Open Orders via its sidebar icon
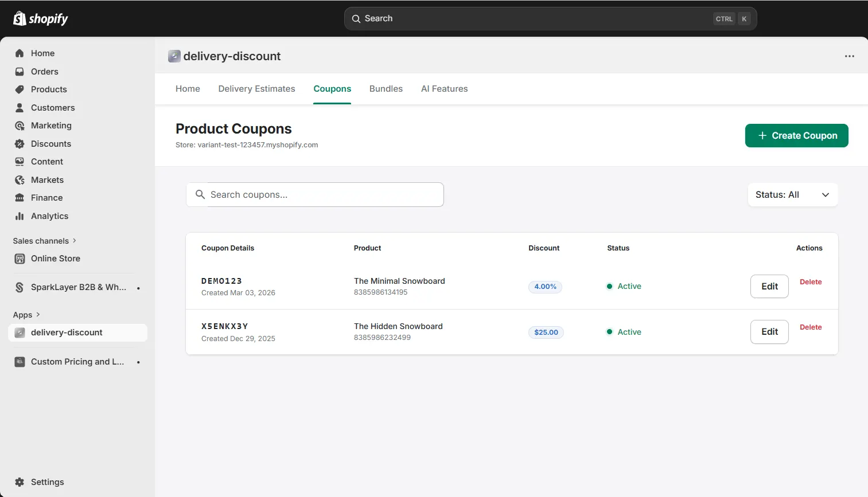 pos(20,72)
